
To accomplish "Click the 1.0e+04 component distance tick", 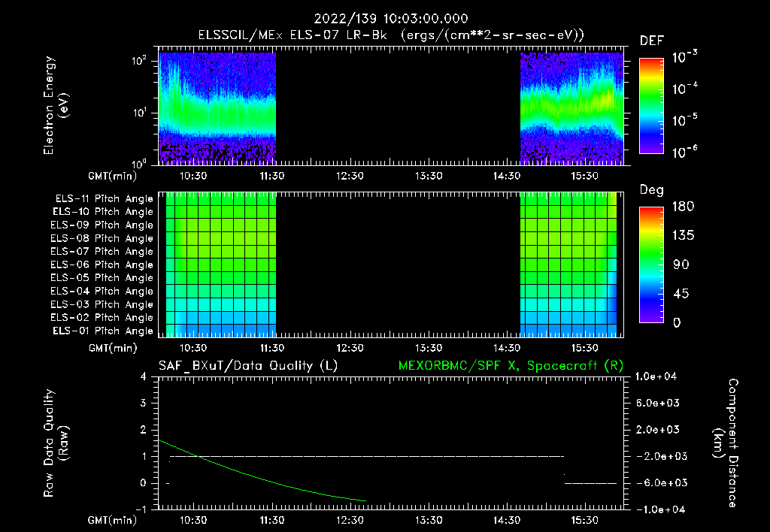I will coord(656,376).
